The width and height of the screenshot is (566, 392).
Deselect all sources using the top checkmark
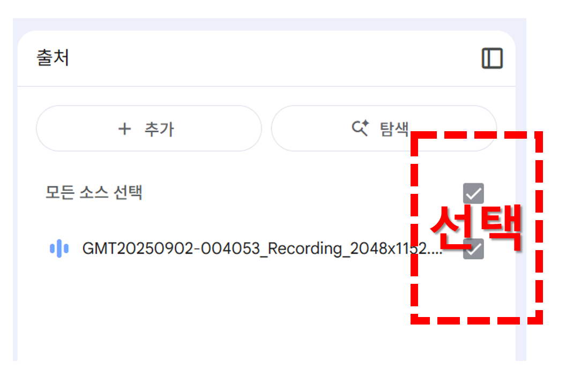[x=473, y=193]
